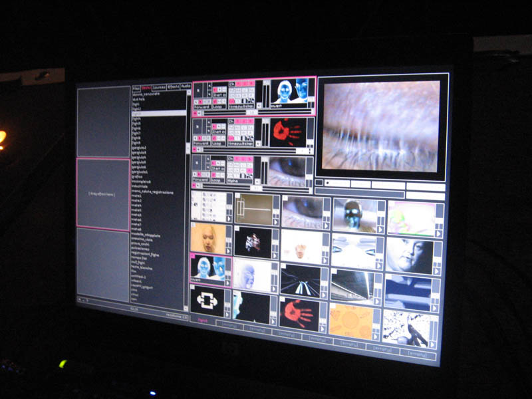This screenshot has width=532, height=399.
Task: Click reverse arrow button in the eye layer
Action: click(x=194, y=174)
